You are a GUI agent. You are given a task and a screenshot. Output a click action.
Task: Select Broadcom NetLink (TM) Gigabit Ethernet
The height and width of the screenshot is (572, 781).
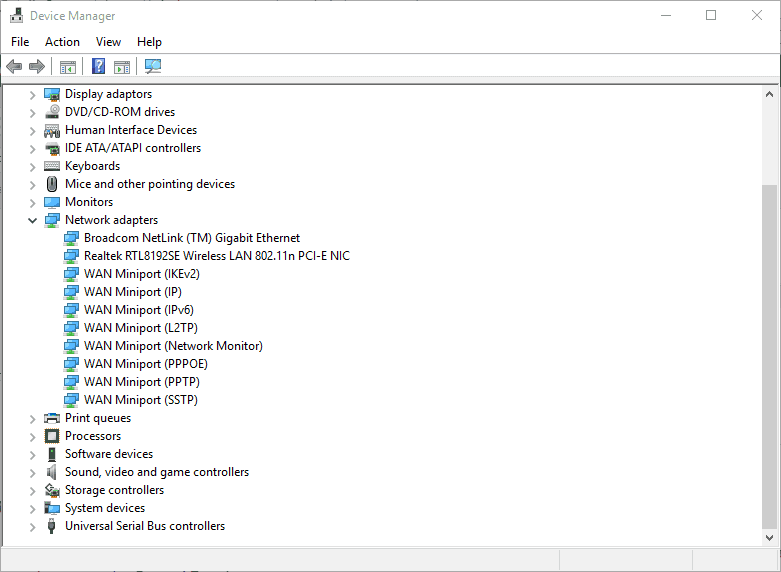click(x=192, y=238)
